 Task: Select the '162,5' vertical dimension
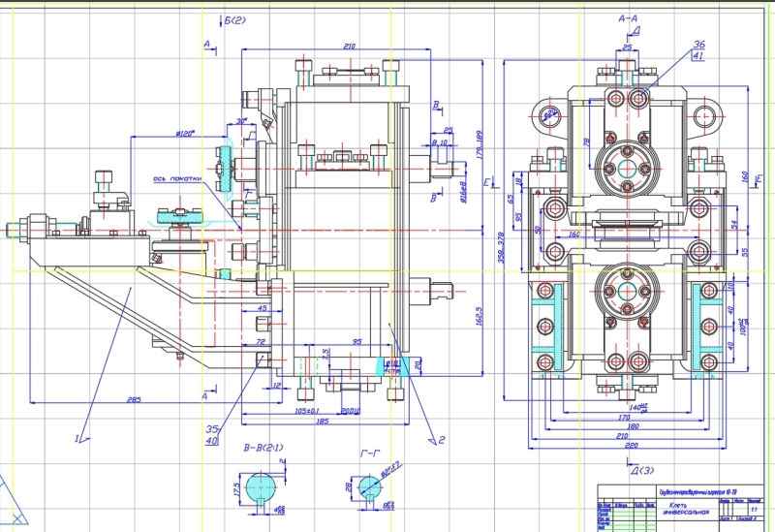tap(478, 317)
